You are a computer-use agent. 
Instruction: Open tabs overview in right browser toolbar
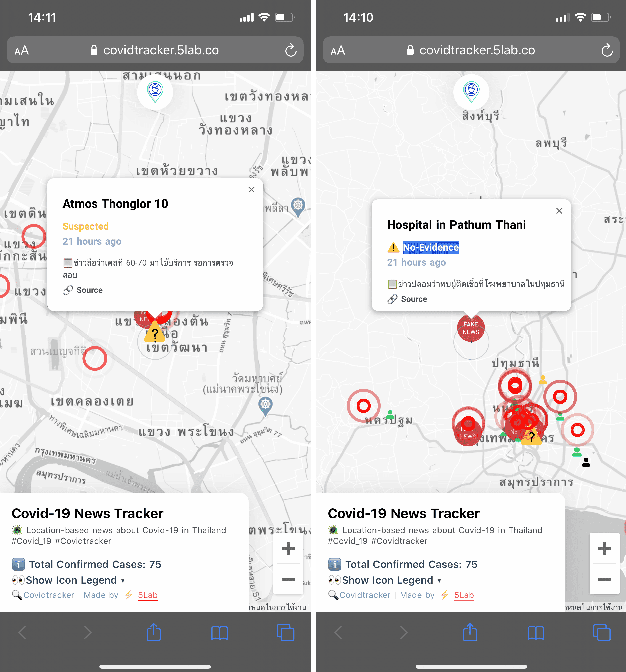tap(601, 632)
